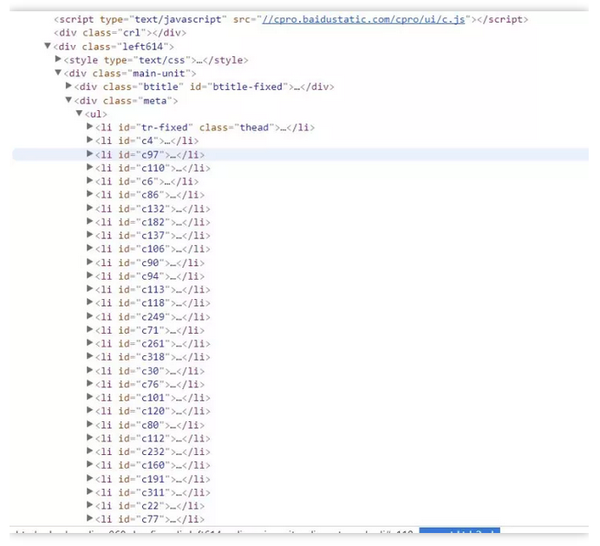Select the li id c71 row
The height and width of the screenshot is (546, 600).
[150, 330]
